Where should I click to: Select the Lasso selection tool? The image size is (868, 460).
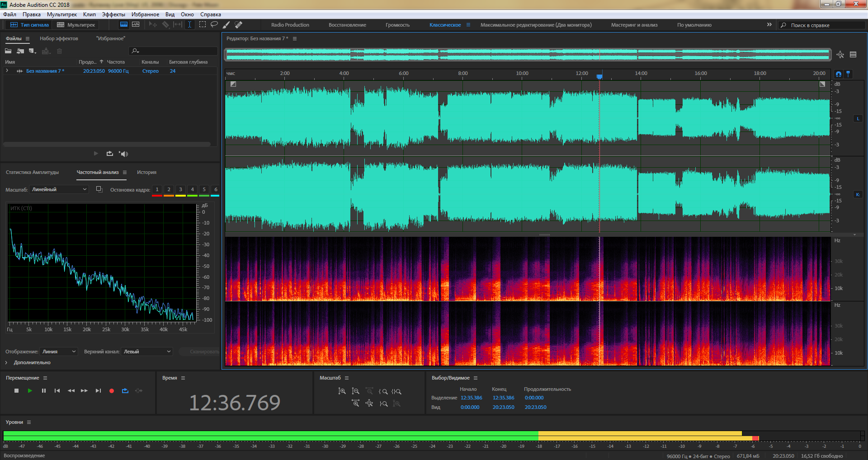coord(214,24)
